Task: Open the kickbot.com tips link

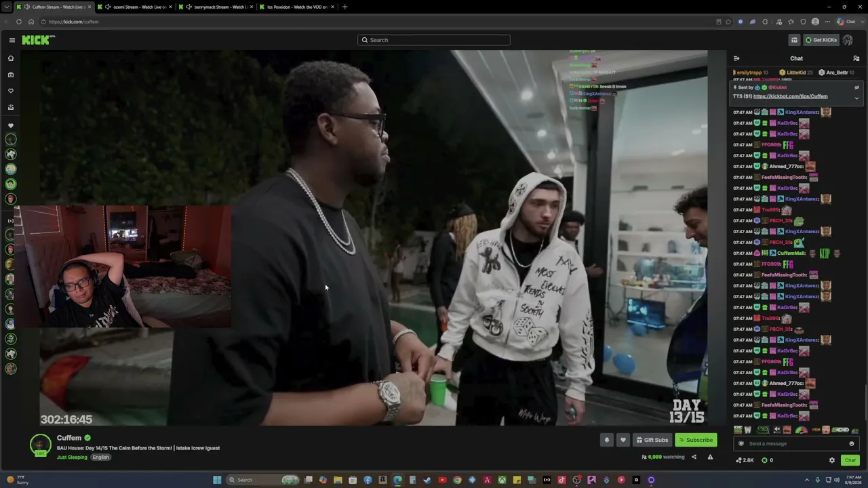Action: [x=790, y=96]
